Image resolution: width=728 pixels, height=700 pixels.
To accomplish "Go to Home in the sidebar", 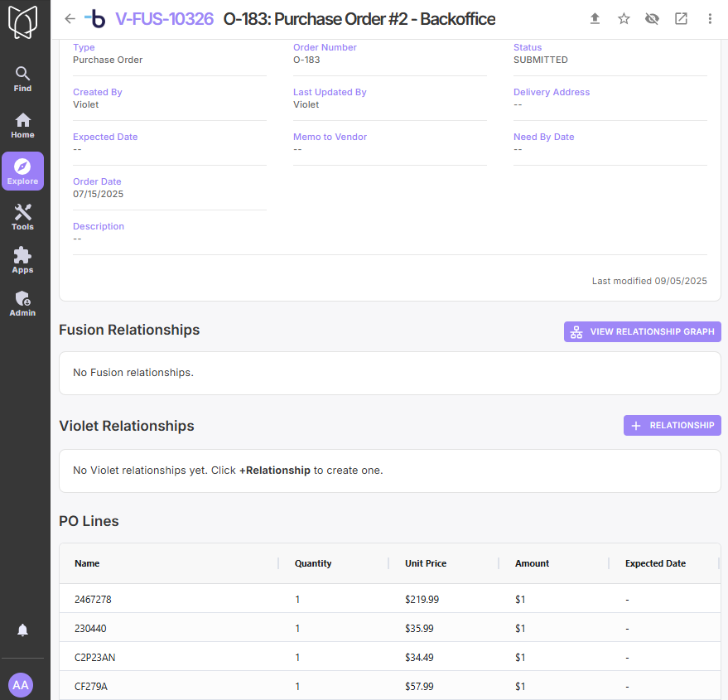I will point(22,126).
